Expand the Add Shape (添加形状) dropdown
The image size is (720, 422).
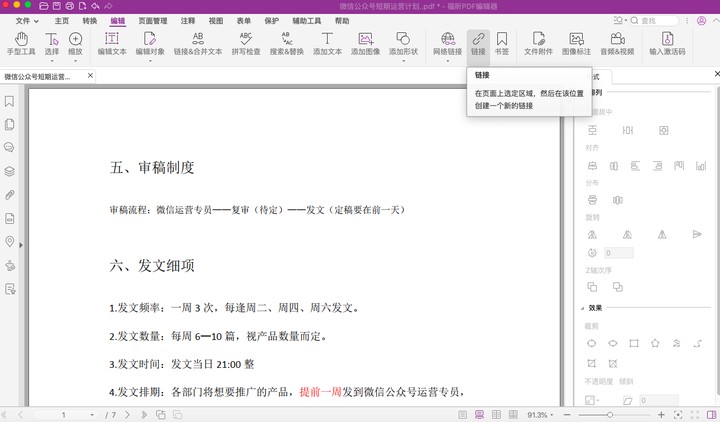pos(403,43)
